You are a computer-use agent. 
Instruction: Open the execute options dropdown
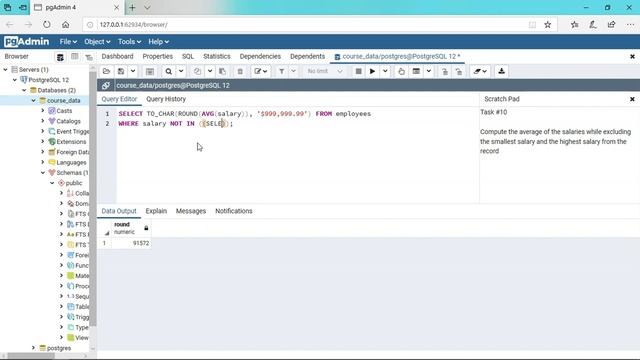coord(385,71)
